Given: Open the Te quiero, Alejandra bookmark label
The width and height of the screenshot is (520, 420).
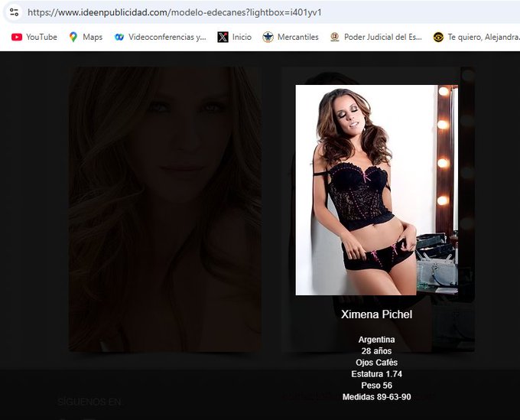Looking at the screenshot, I should pyautogui.click(x=483, y=37).
